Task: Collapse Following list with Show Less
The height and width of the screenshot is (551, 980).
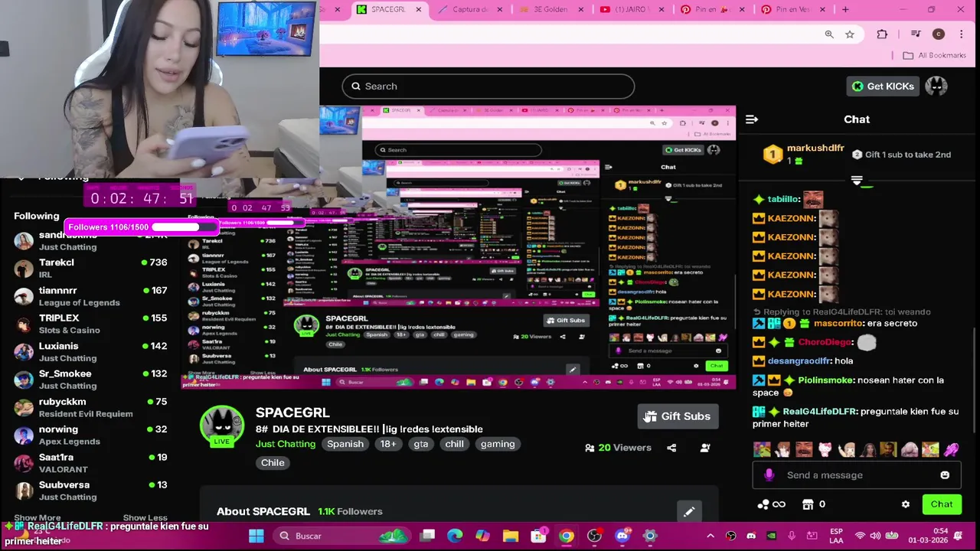Action: [145, 518]
